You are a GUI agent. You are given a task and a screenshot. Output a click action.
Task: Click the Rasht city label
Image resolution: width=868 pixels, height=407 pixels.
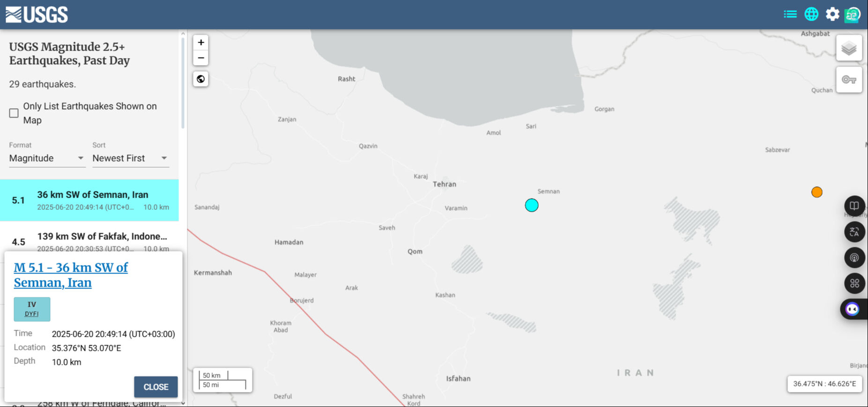pyautogui.click(x=347, y=79)
